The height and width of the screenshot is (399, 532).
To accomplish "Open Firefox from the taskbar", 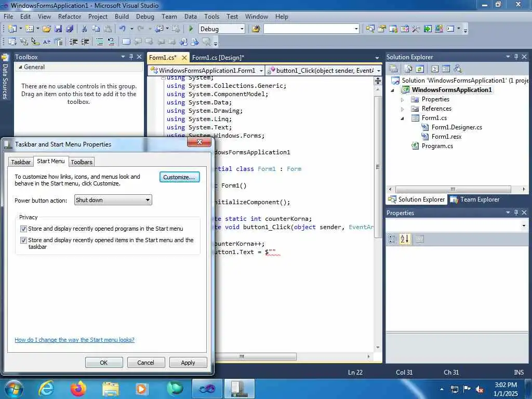I will [78, 389].
